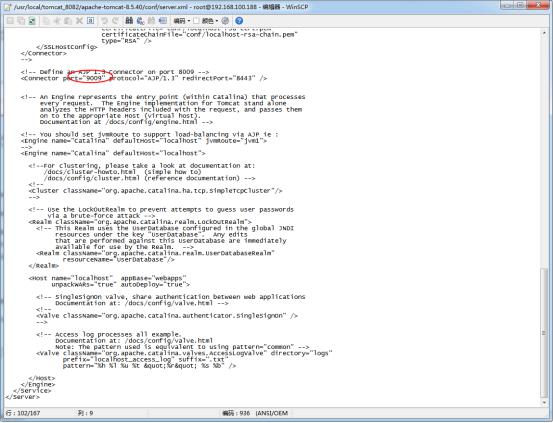This screenshot has width=553, height=423.
Task: Click the Save file toolbar icon
Action: (x=10, y=21)
